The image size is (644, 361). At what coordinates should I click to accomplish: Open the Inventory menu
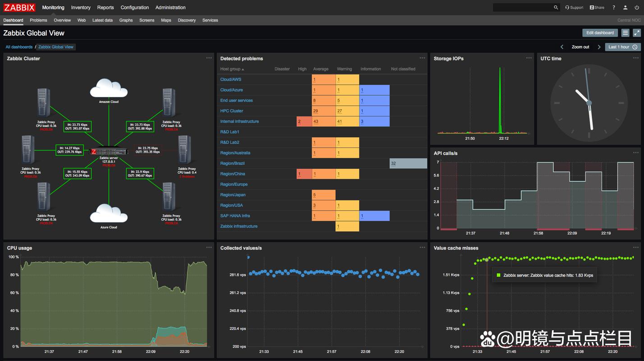[81, 8]
